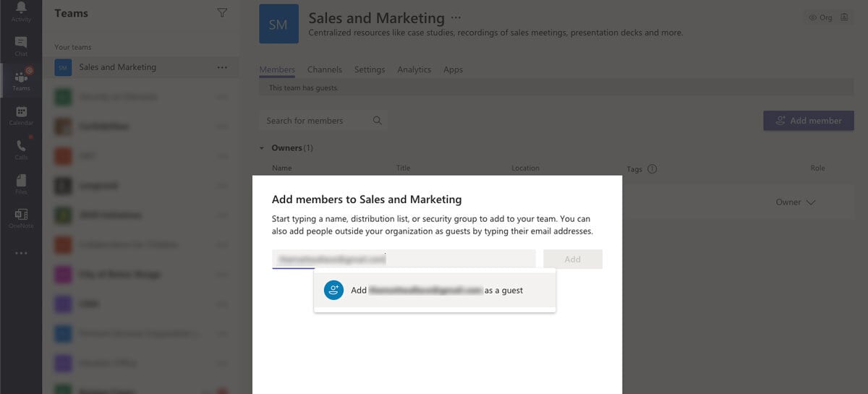The height and width of the screenshot is (394, 868).
Task: Select the Add as a guest suggestion
Action: coord(435,290)
